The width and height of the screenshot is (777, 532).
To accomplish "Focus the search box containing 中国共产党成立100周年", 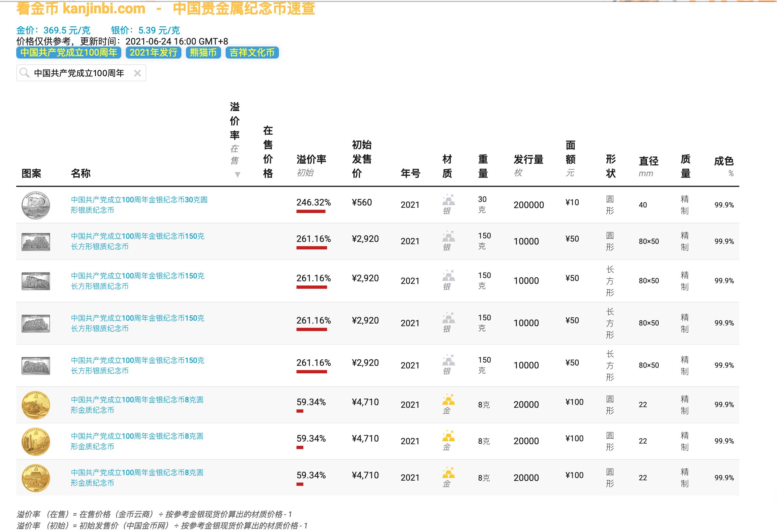I will click(x=80, y=73).
